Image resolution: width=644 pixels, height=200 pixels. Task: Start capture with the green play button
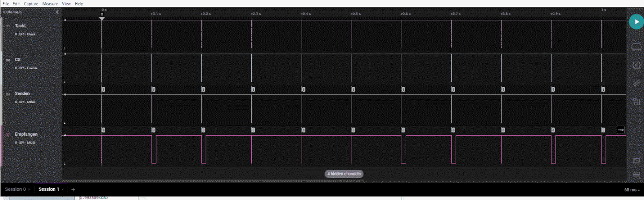[x=635, y=22]
